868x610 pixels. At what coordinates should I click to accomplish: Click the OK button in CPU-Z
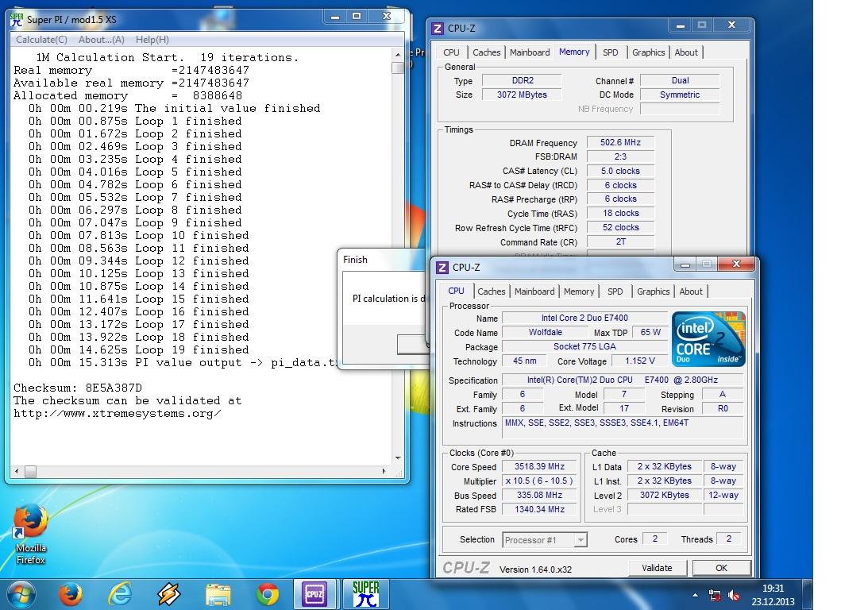coord(721,568)
